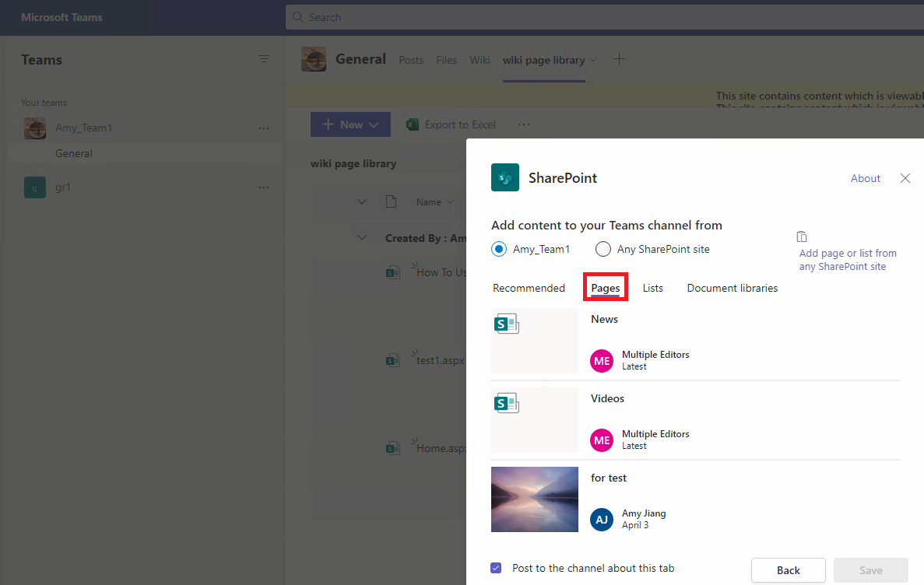Click the News page SharePoint icon
This screenshot has width=924, height=585.
(506, 324)
